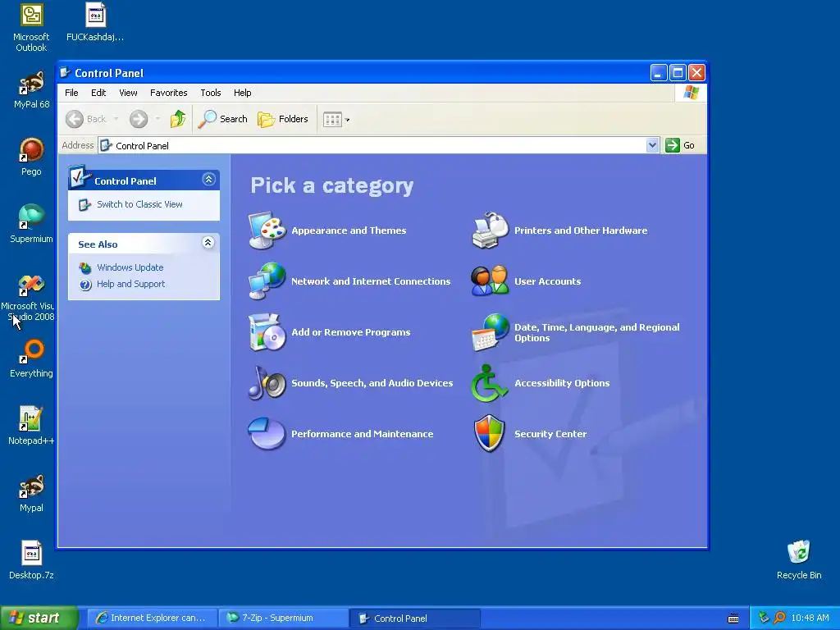Select the FUCKashdaj file icon on desktop
This screenshot has height=630, width=840.
pyautogui.click(x=95, y=22)
